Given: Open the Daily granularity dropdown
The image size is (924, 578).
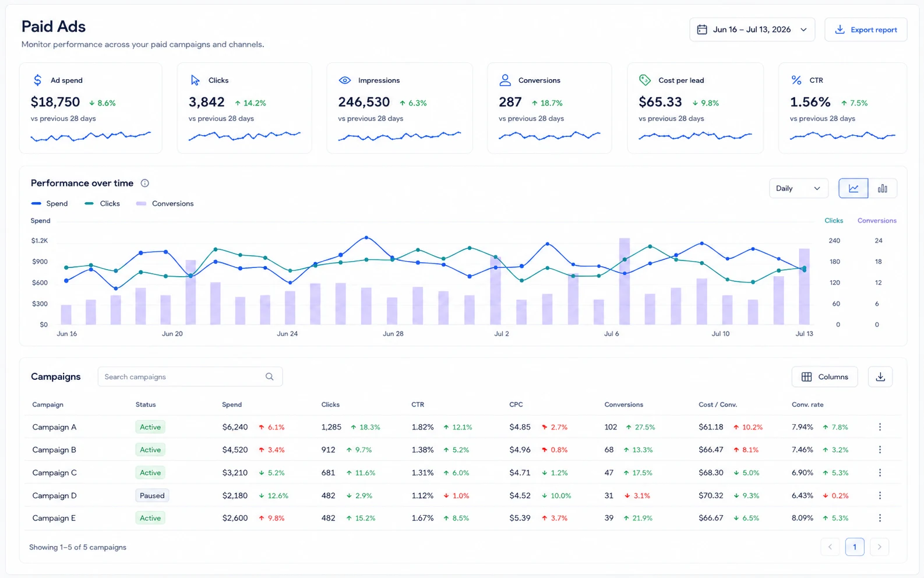Looking at the screenshot, I should (x=798, y=188).
